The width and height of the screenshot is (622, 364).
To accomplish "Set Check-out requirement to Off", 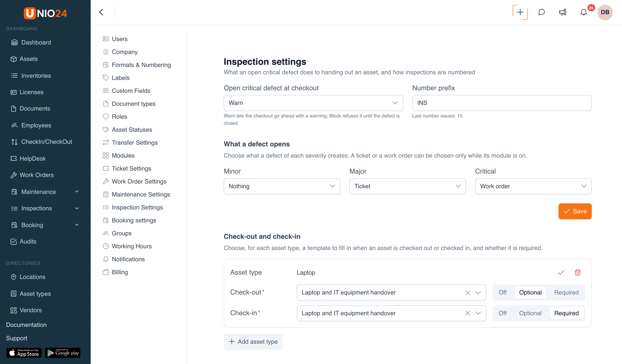I will [502, 293].
